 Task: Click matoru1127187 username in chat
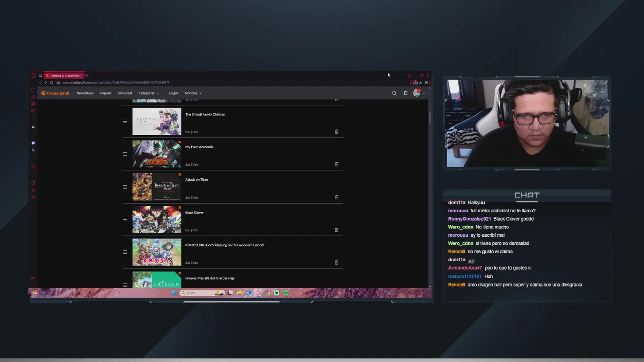pyautogui.click(x=465, y=276)
